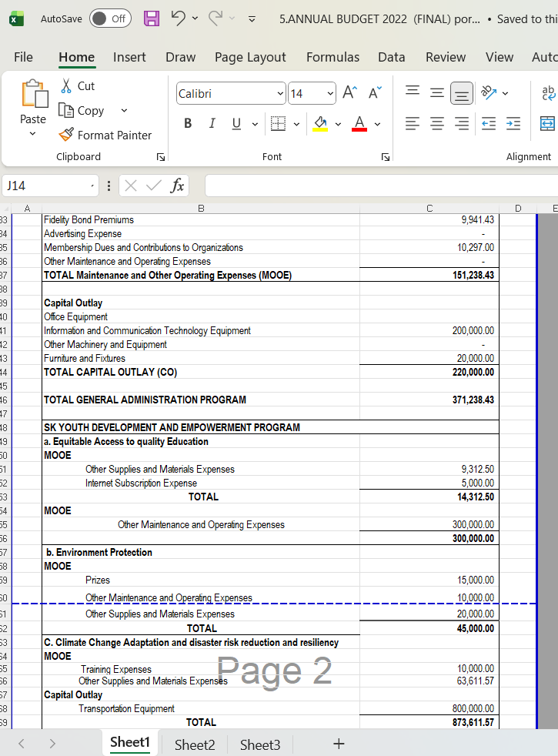Select column C header
558x756 pixels.
(x=429, y=209)
